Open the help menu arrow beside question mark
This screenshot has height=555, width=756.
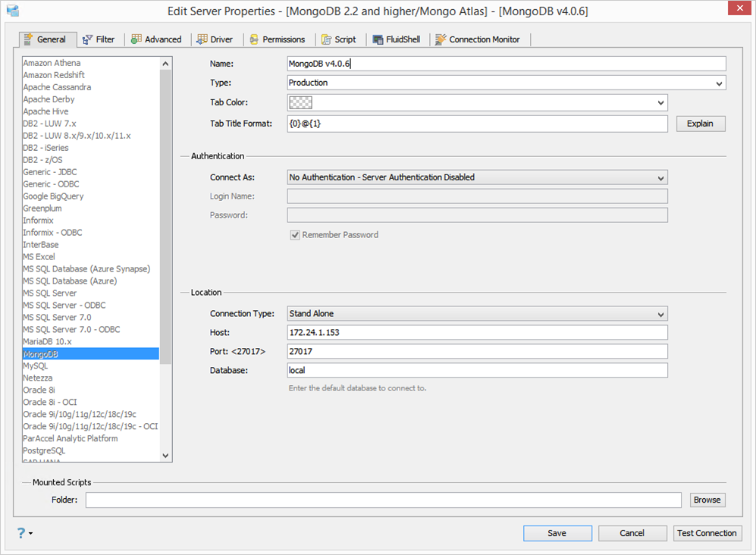[31, 533]
